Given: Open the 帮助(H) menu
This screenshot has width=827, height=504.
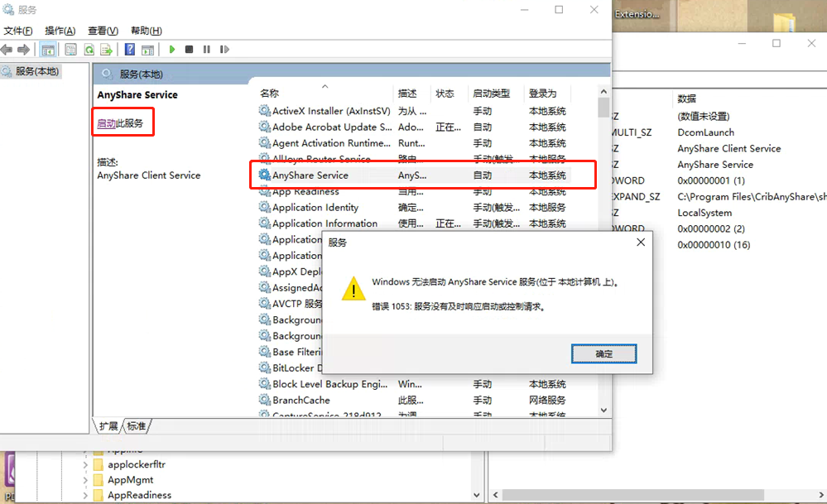Looking at the screenshot, I should (146, 31).
